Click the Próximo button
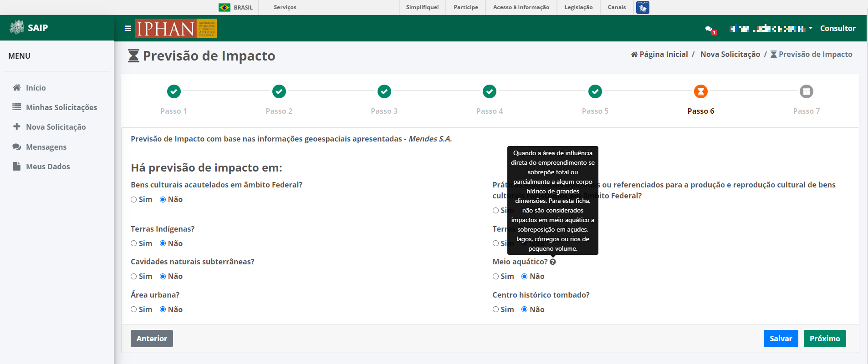The height and width of the screenshot is (364, 868). [825, 339]
